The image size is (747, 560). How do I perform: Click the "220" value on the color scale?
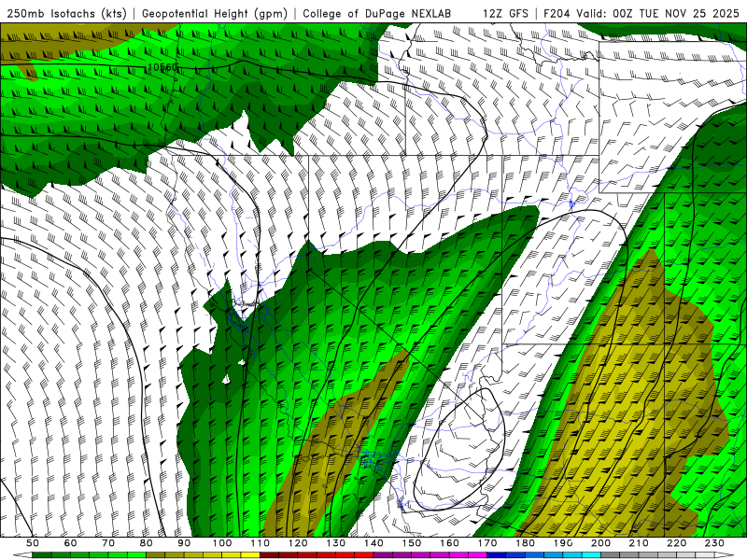click(x=676, y=543)
